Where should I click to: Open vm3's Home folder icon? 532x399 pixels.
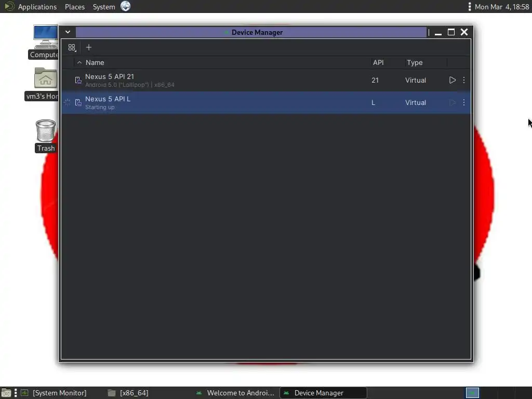point(45,84)
